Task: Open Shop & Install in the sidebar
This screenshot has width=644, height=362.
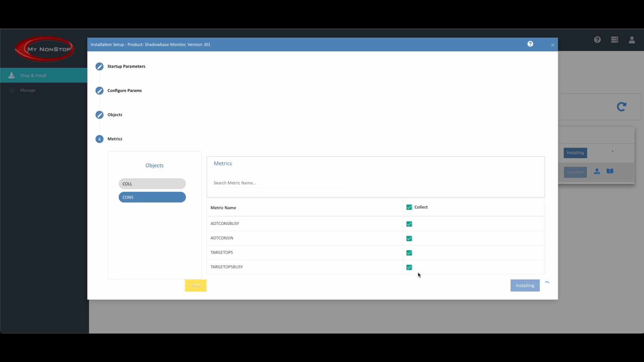Action: coord(44,75)
